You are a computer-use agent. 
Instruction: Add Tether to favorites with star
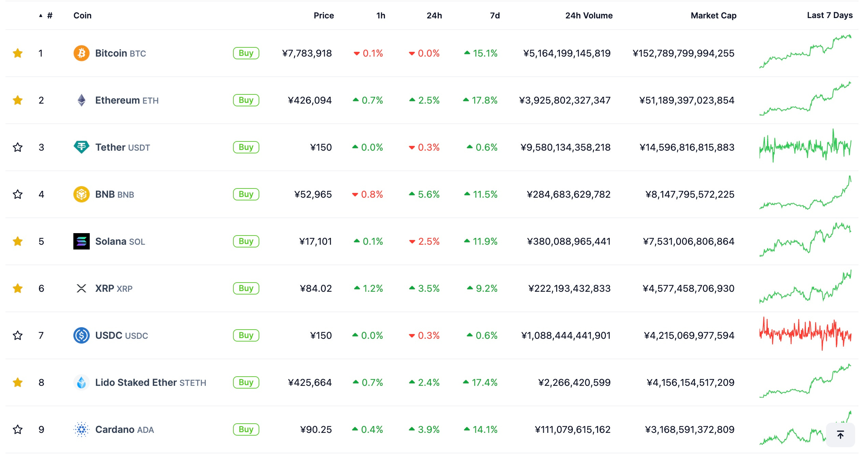tap(18, 147)
